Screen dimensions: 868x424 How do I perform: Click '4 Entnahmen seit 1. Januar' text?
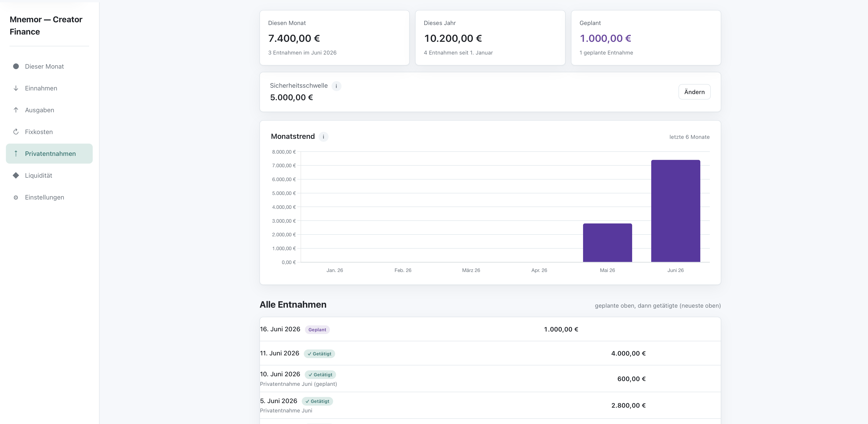tap(458, 52)
